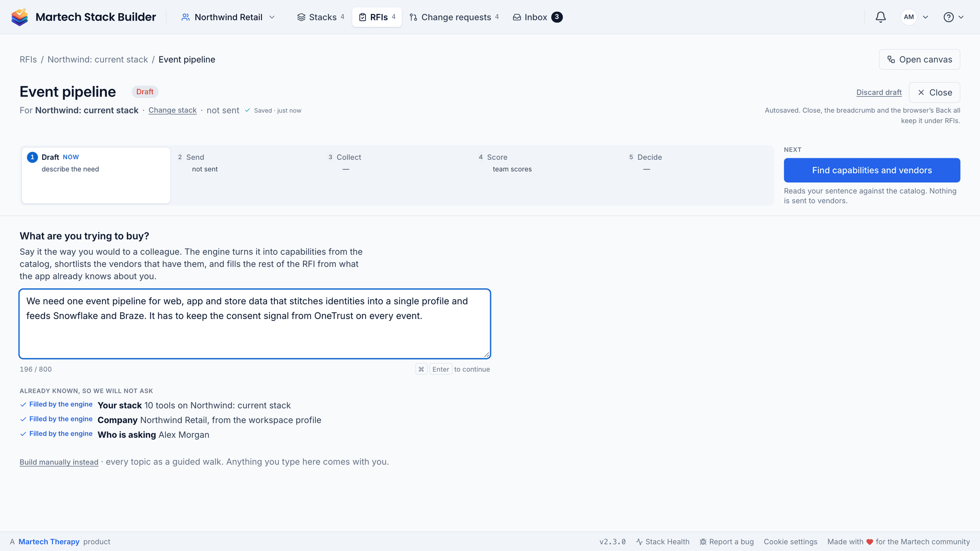Click the Martech Stack Builder logo icon
The width and height of the screenshot is (980, 551).
tap(20, 17)
